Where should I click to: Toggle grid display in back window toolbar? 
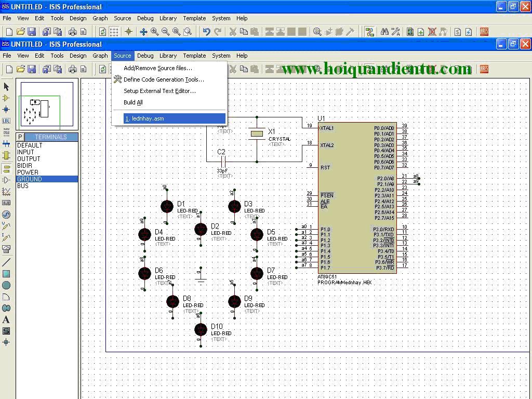114,32
